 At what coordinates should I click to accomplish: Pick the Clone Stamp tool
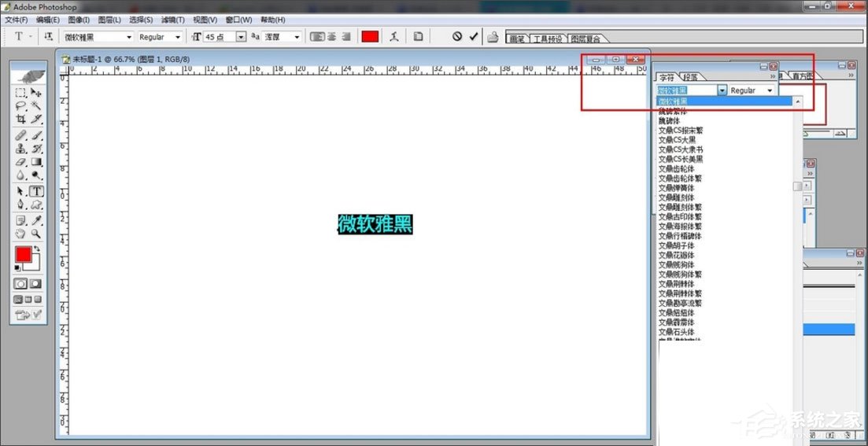tap(21, 149)
